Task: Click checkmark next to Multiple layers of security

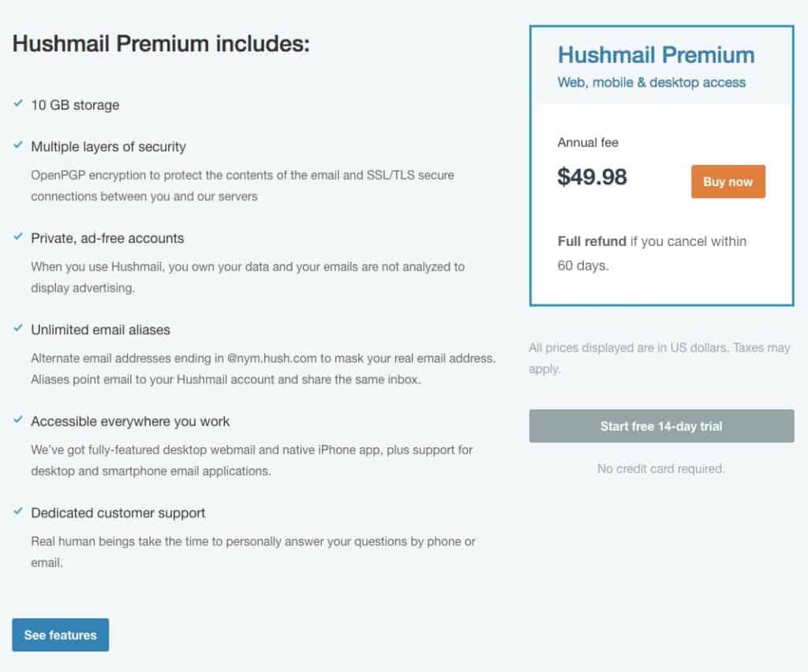Action: coord(17,146)
